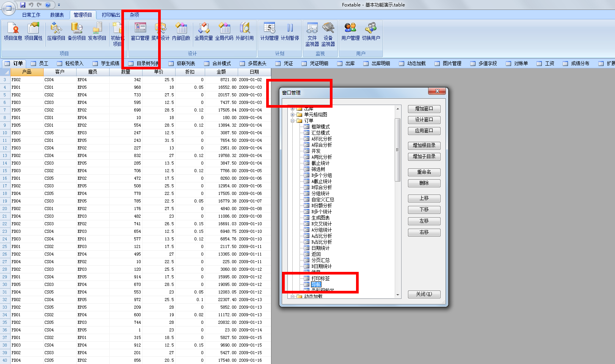Open the 员工 table tab

(40, 63)
